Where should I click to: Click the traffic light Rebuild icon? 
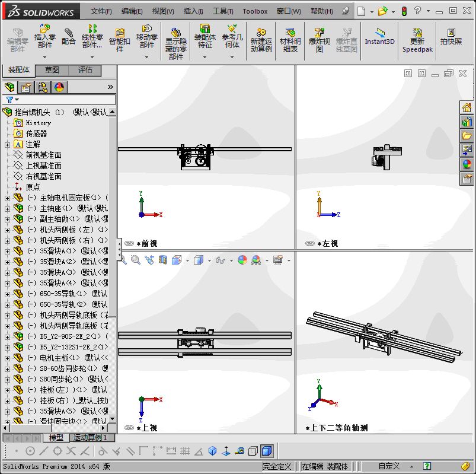[x=404, y=11]
